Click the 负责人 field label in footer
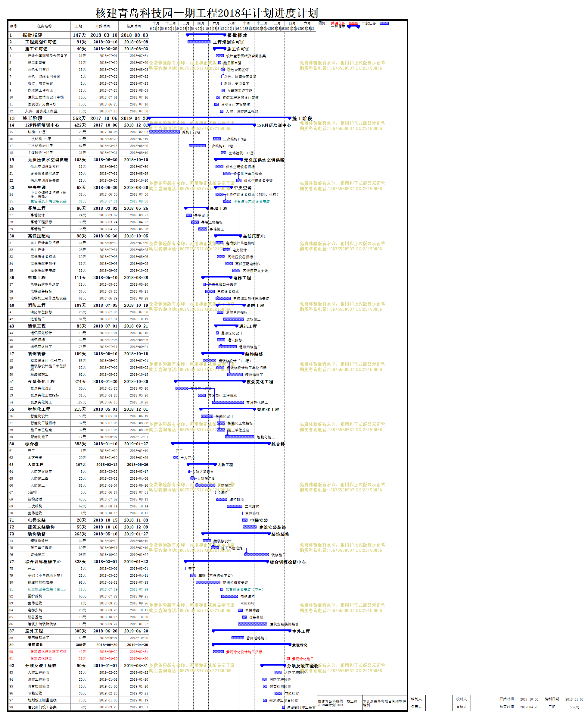Screen dimensions: 588x718 click(416, 707)
